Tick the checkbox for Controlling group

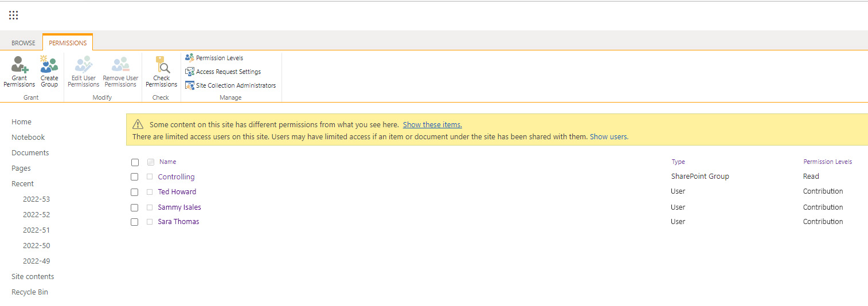click(135, 177)
